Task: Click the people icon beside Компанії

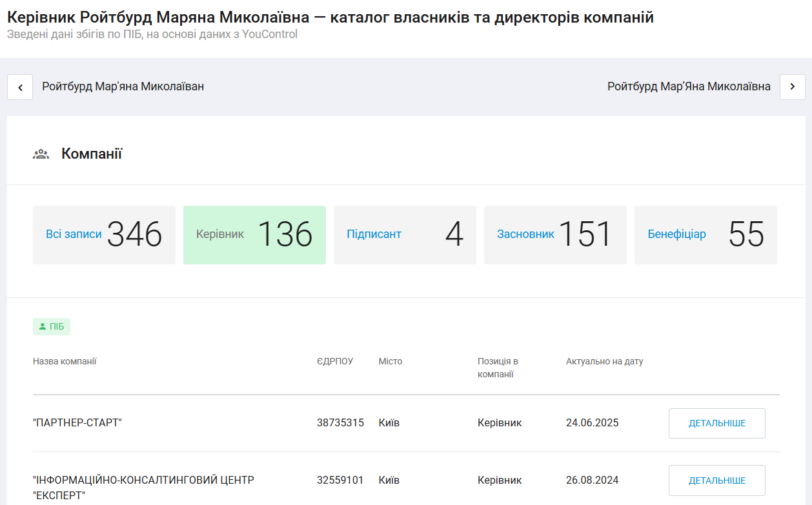Action: tap(41, 154)
